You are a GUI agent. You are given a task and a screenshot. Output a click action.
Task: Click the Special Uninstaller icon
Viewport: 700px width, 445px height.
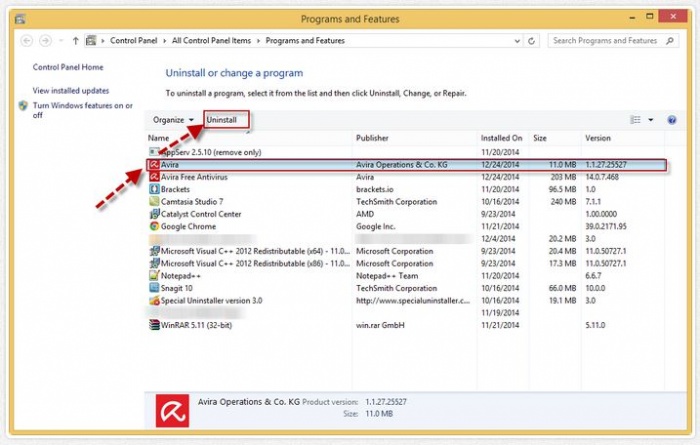click(x=154, y=300)
